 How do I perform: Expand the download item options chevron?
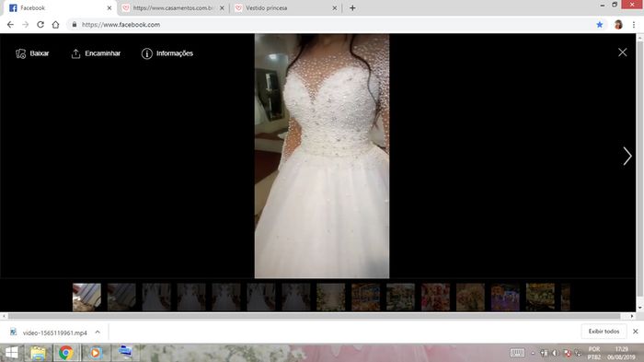(98, 332)
